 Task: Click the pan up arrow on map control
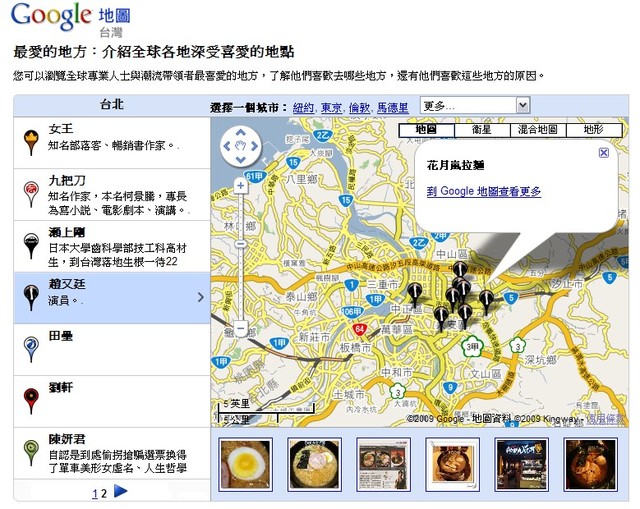[240, 132]
